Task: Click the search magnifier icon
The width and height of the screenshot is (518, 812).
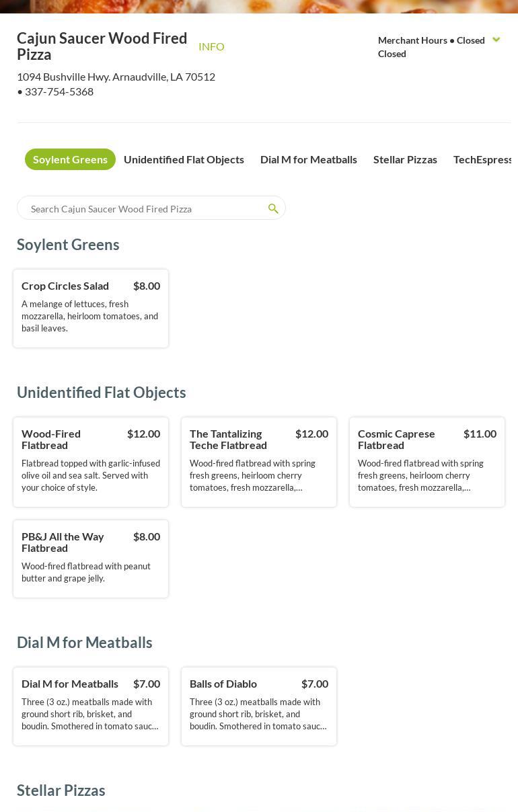Action: coord(273,209)
